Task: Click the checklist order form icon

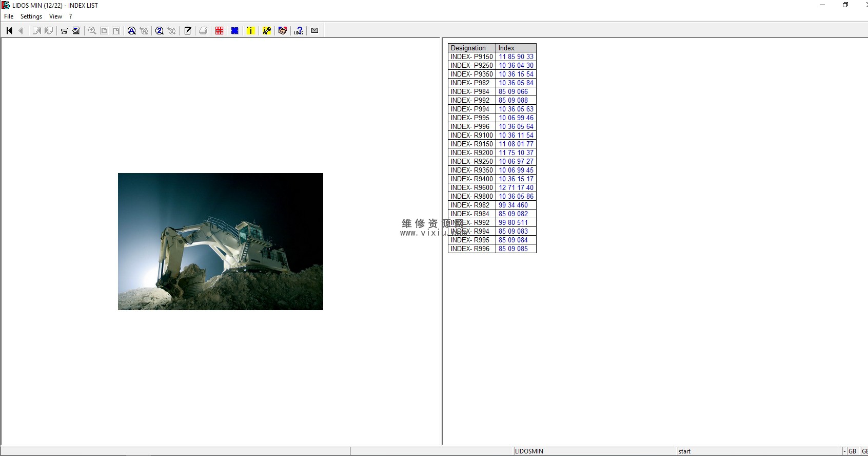Action: coord(76,31)
